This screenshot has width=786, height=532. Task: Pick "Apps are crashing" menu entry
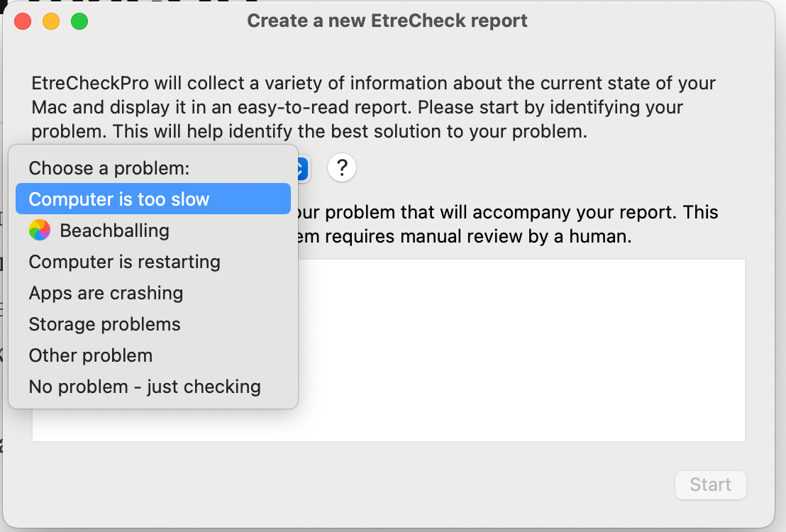pyautogui.click(x=153, y=293)
